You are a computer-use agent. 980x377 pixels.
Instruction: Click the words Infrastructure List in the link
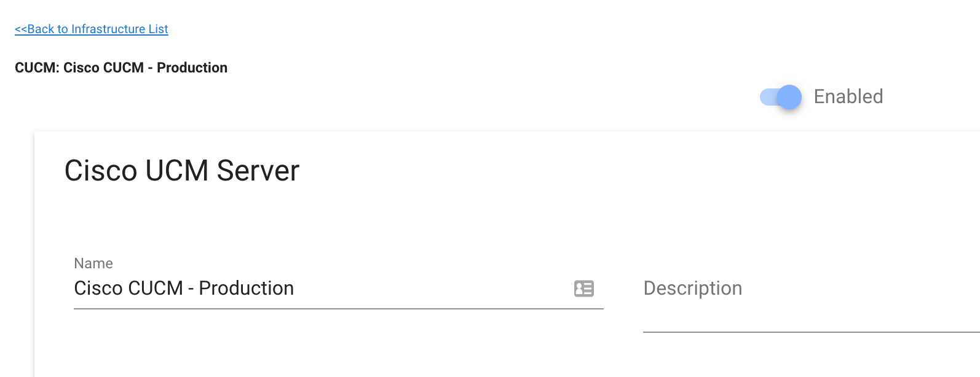coord(120,29)
